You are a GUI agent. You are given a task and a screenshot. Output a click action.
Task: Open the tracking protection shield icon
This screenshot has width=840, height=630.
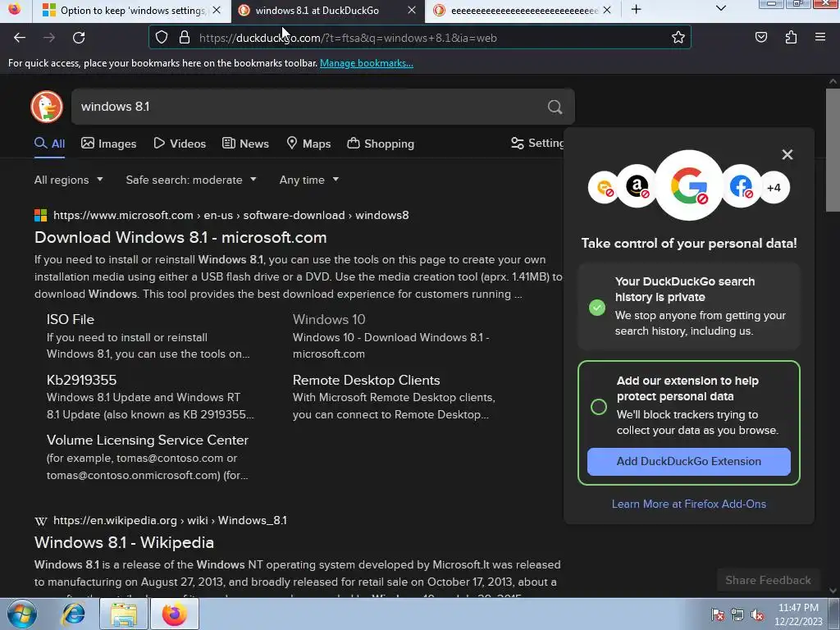[x=162, y=38]
